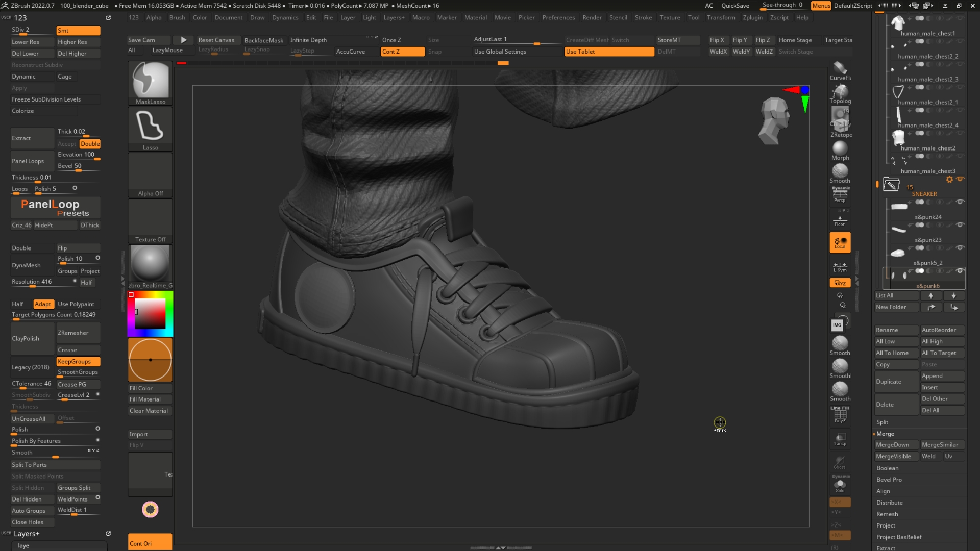The height and width of the screenshot is (551, 980).
Task: Open the Zplugin menu
Action: (752, 17)
